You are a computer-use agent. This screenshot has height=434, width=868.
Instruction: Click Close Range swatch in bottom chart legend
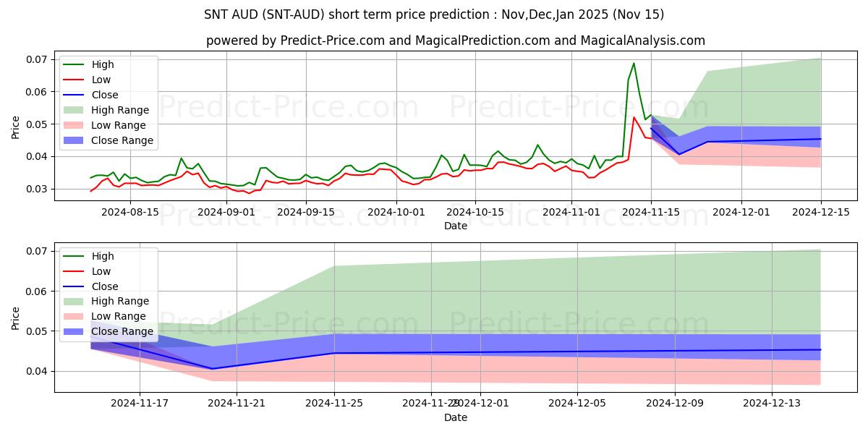75,332
